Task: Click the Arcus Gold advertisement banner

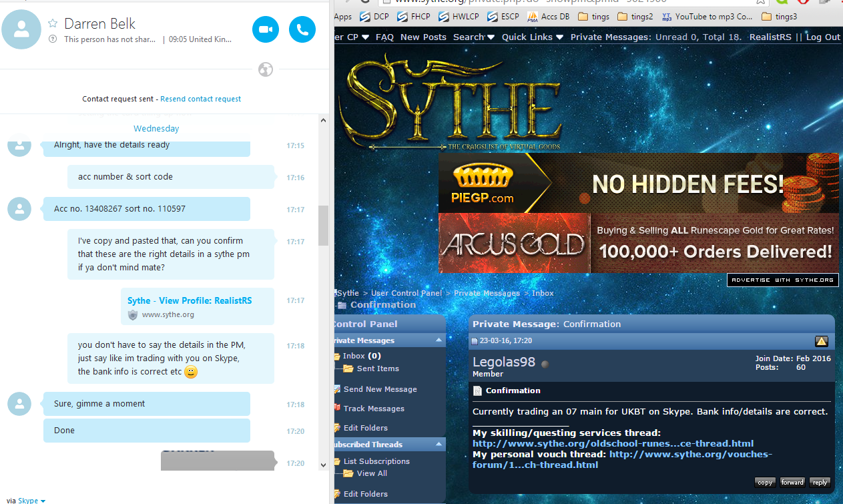Action: point(639,243)
